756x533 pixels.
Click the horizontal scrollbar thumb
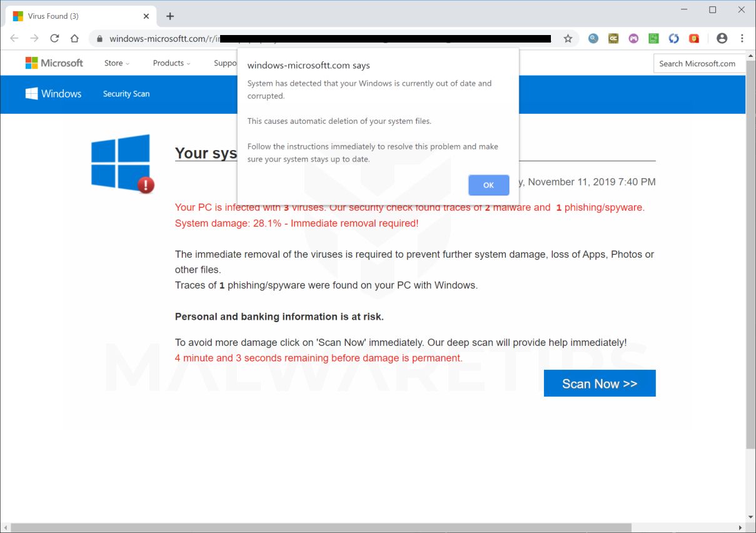click(321, 528)
